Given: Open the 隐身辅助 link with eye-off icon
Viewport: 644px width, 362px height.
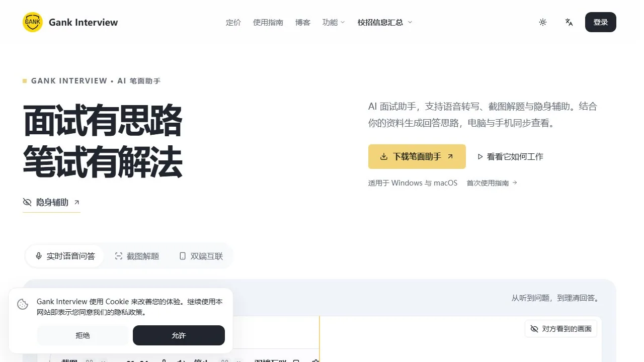Looking at the screenshot, I should 51,202.
